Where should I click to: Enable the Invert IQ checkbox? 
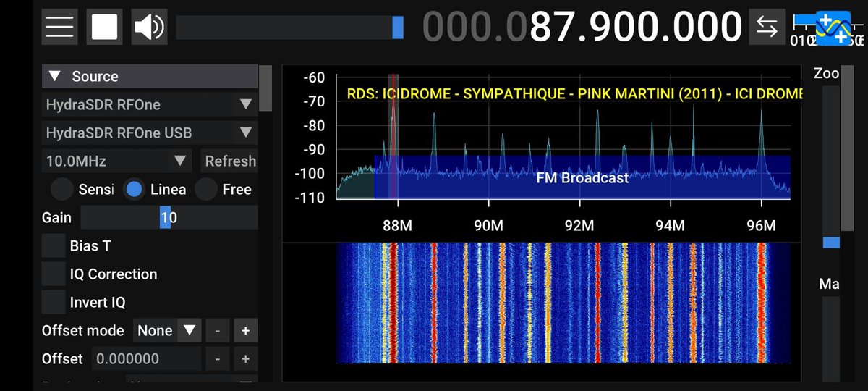pyautogui.click(x=54, y=302)
